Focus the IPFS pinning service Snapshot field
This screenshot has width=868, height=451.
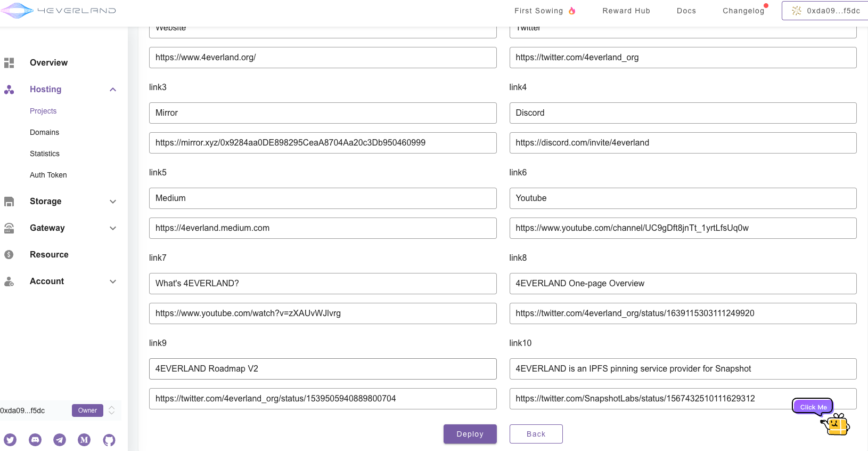tap(683, 369)
